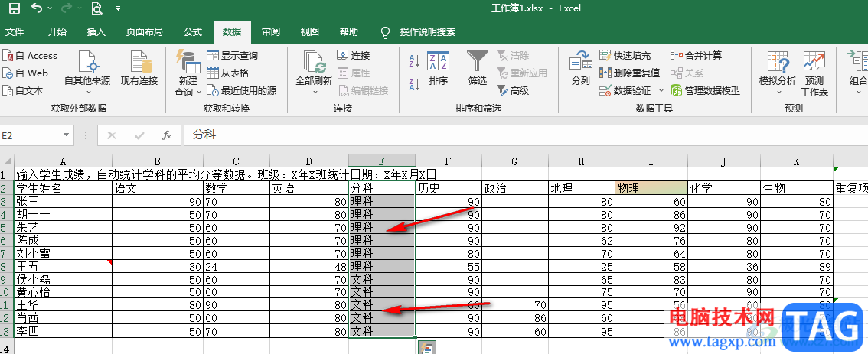Click the 数据验证 button
This screenshot has height=354, width=868.
(x=625, y=90)
